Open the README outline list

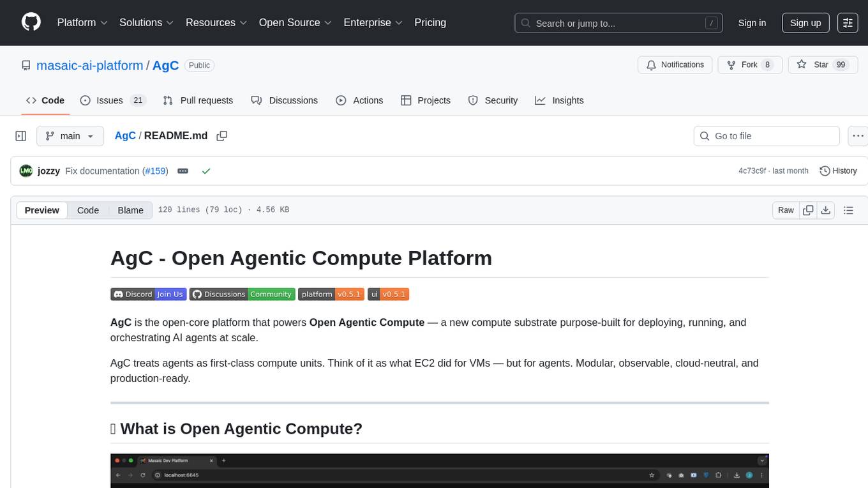coord(848,210)
